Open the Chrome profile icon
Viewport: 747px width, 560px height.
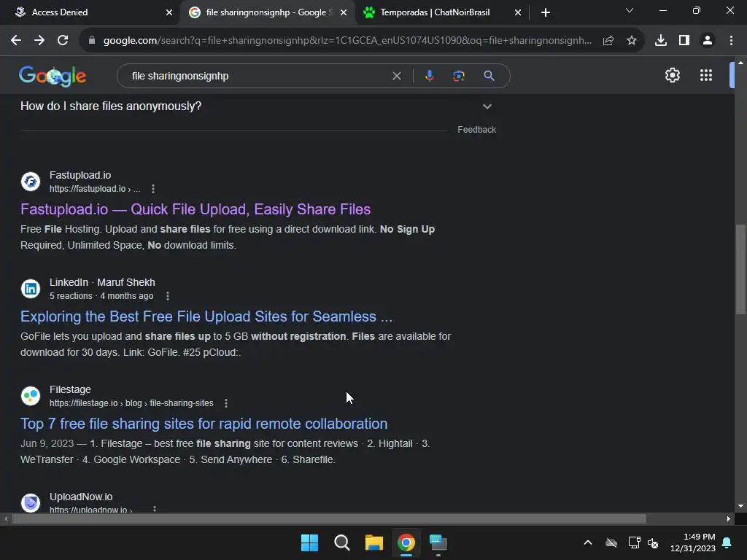coord(708,41)
